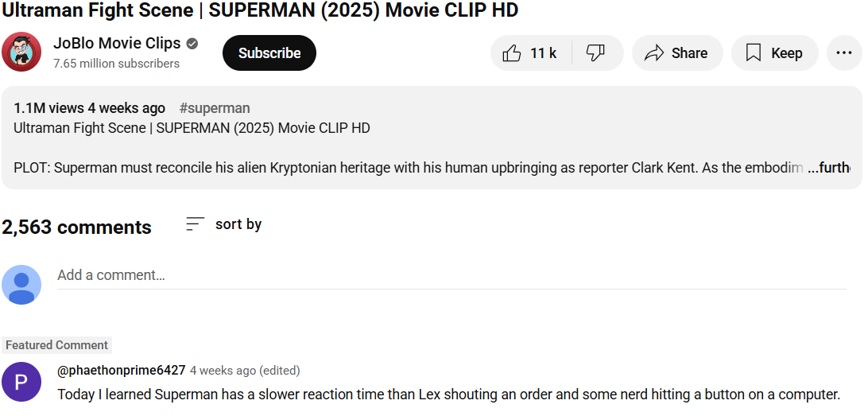Viewport: 868px width, 416px height.
Task: Open the three-dot more actions menu
Action: point(844,53)
